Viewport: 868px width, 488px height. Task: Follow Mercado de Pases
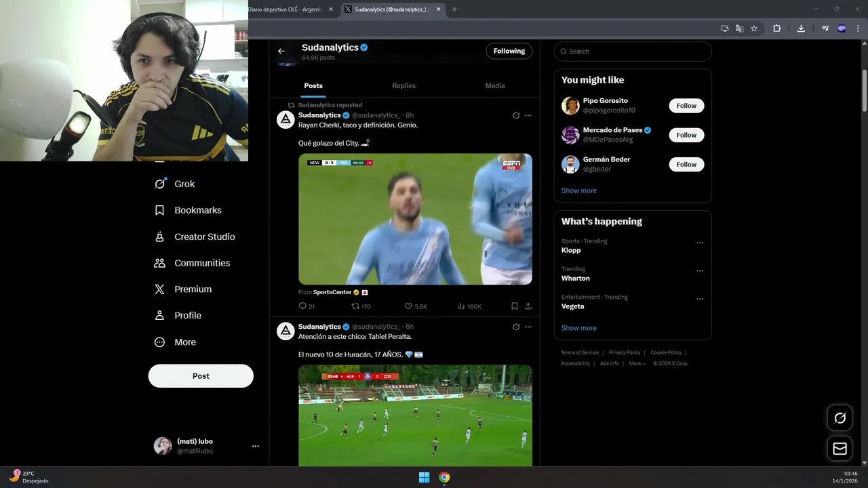[x=686, y=135]
